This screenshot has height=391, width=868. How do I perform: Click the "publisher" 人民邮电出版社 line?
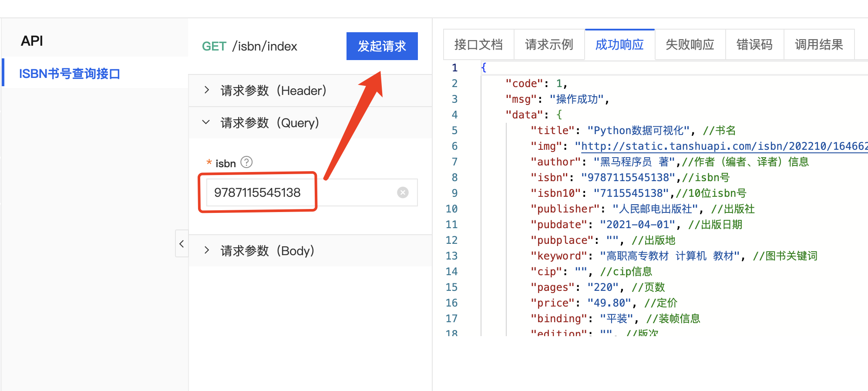[x=643, y=209]
